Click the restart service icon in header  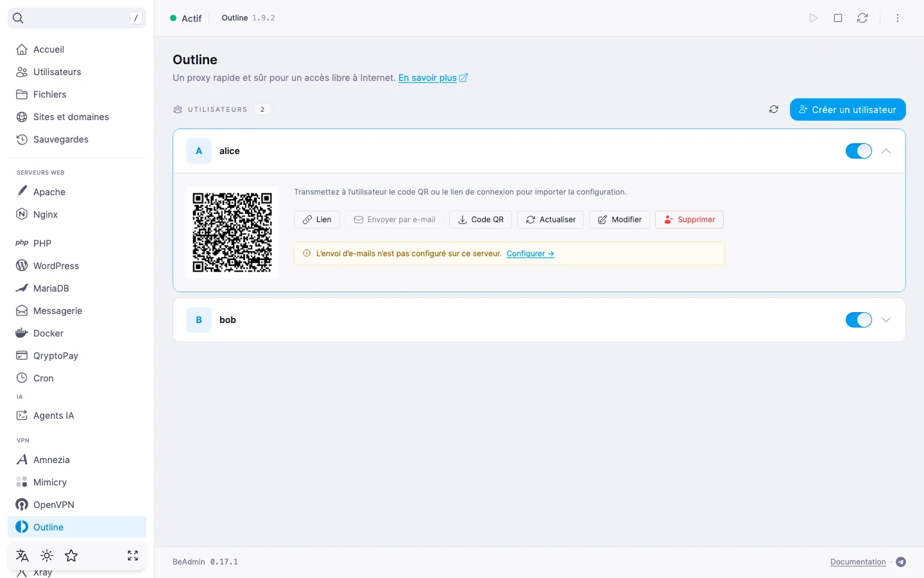click(862, 18)
